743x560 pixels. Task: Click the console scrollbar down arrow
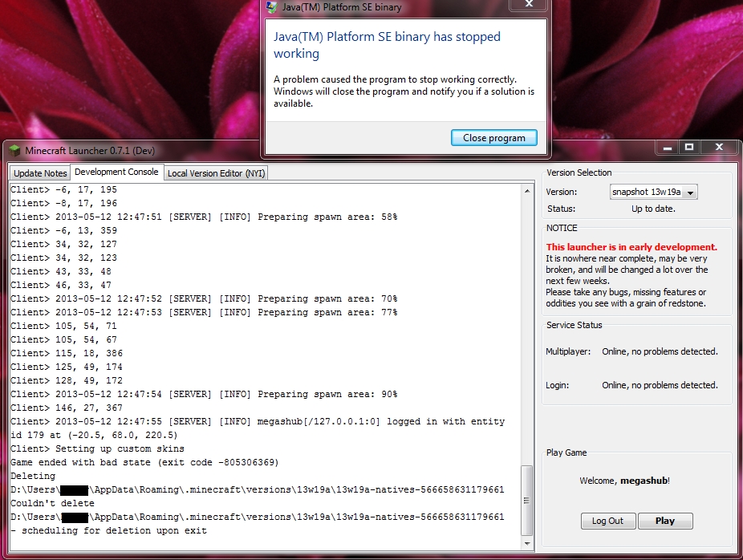click(x=527, y=543)
